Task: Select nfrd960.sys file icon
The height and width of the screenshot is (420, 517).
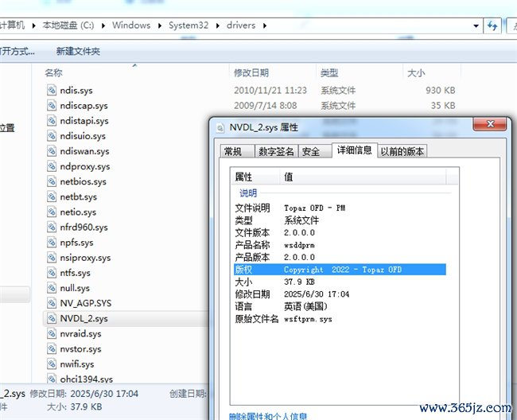Action: click(52, 227)
